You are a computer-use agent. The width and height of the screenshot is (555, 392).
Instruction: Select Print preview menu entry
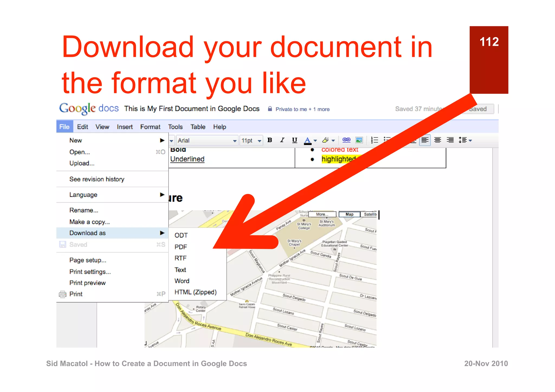[x=112, y=283]
